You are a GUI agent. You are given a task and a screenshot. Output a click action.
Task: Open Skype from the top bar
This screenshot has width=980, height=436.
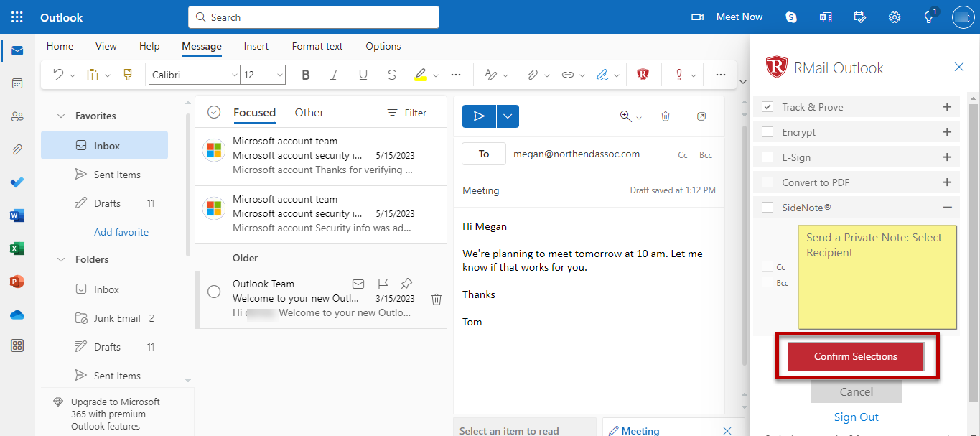click(x=790, y=17)
